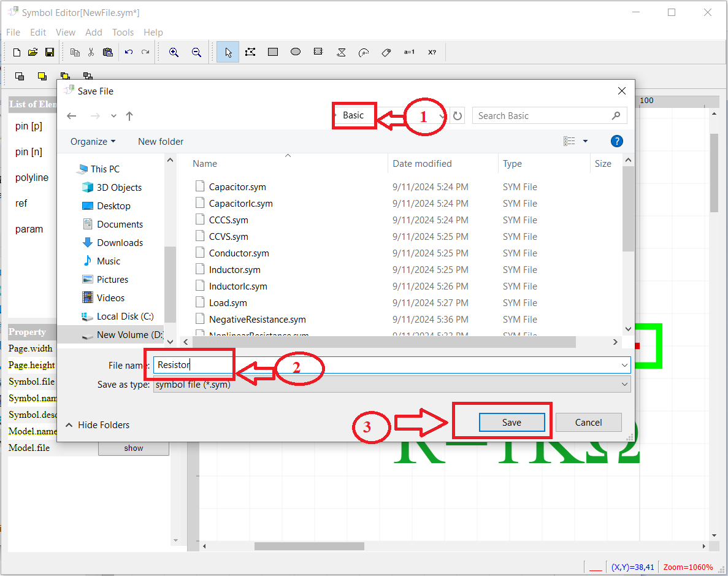Collapse the dialog with Hide Folders
Screen dimensions: 728x576
[x=98, y=425]
